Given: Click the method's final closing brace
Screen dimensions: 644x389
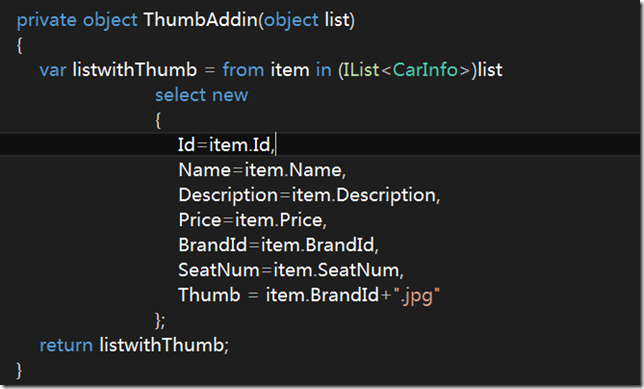Looking at the screenshot, I should tap(19, 371).
